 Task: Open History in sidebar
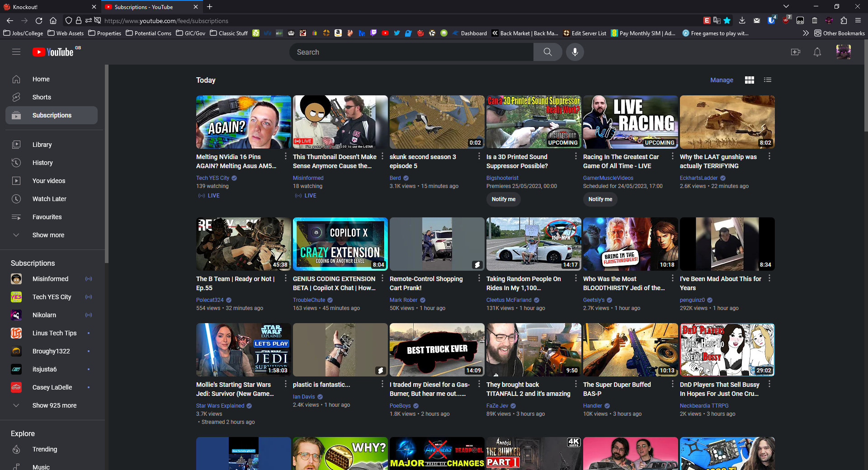[x=52, y=163]
